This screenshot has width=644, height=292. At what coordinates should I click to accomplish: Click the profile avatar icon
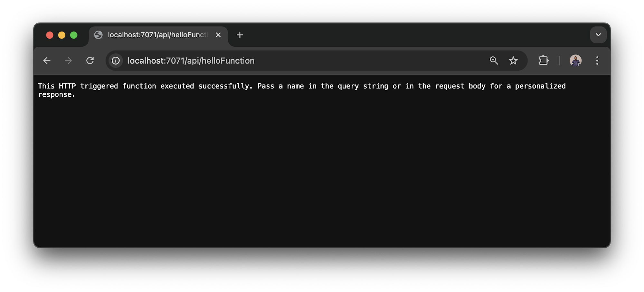click(576, 61)
